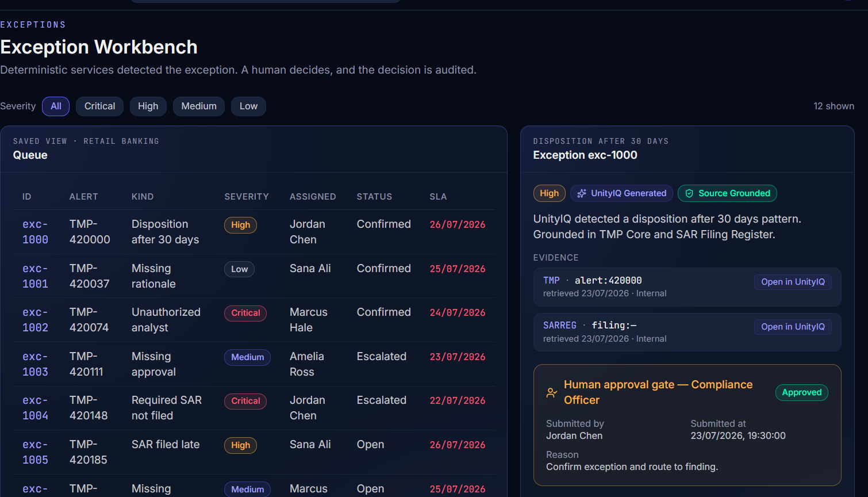Click the Missing rationale kind cell

point(153,276)
